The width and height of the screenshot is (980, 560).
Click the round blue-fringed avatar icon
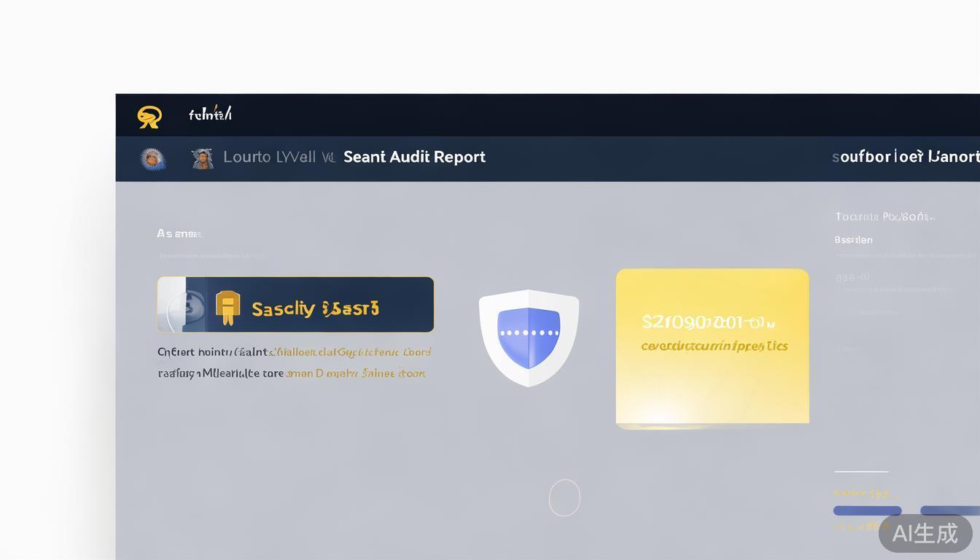coord(152,158)
